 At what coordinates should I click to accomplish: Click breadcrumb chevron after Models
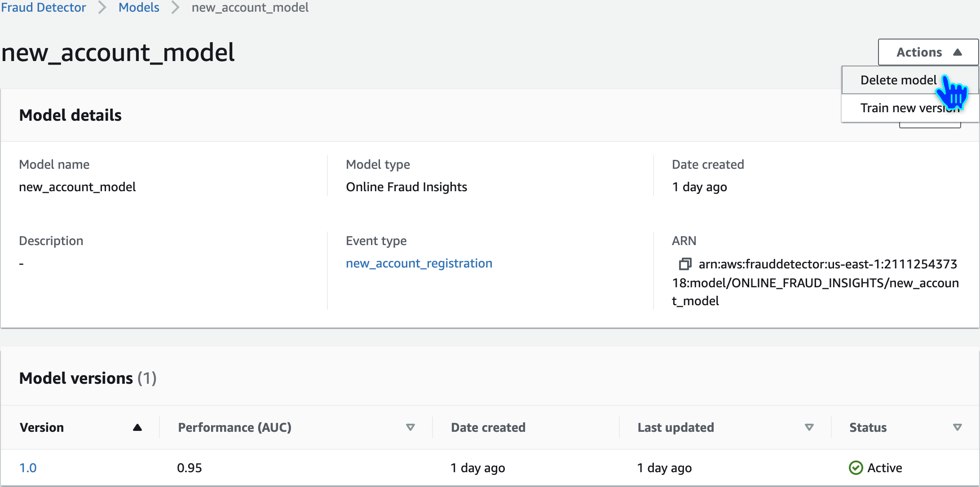(176, 8)
